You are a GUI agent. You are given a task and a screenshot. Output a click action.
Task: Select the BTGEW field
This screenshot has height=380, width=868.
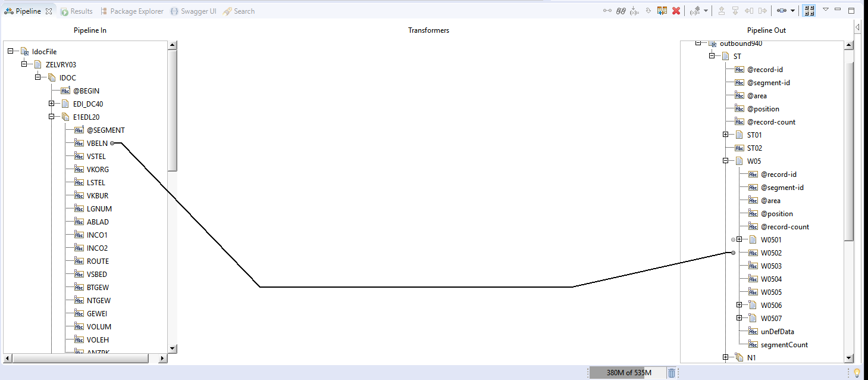(98, 287)
